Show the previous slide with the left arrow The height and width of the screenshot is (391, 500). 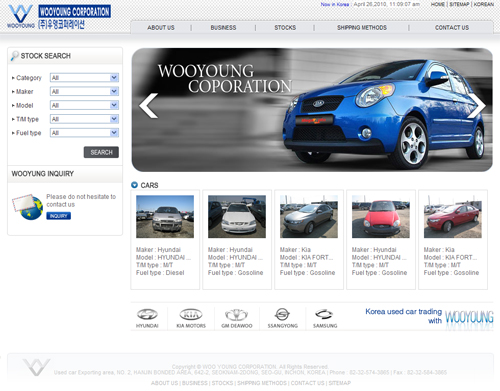pos(148,106)
